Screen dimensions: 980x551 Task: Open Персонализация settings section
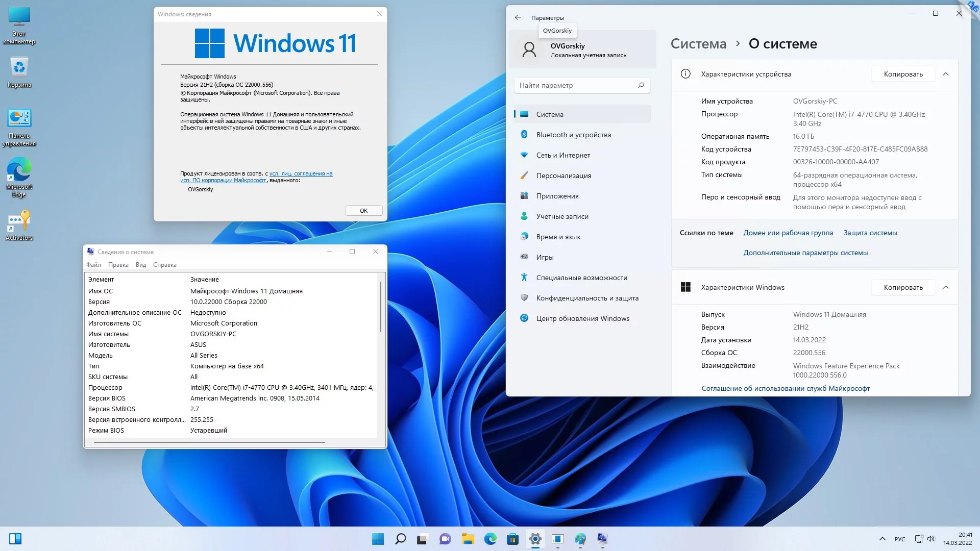click(x=563, y=176)
